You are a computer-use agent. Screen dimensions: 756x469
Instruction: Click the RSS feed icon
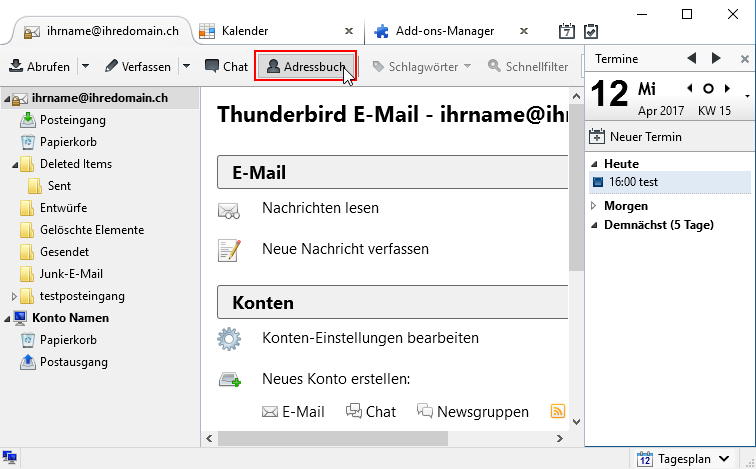click(558, 411)
